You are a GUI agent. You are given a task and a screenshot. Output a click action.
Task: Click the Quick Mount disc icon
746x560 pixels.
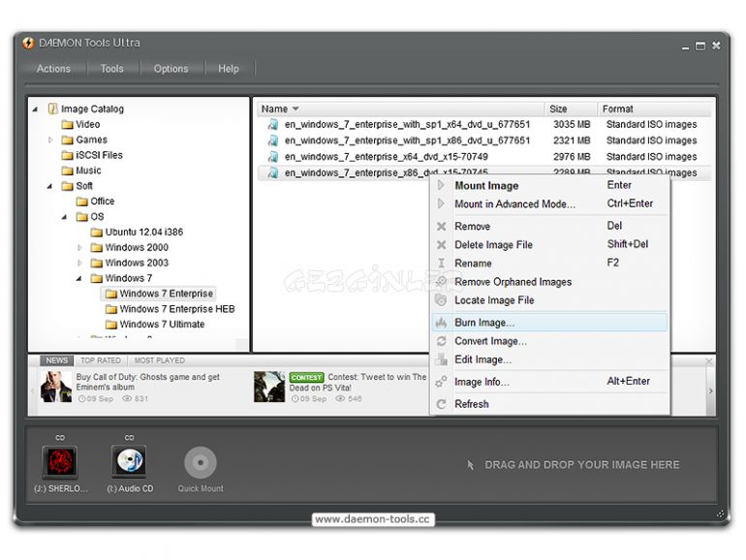pos(201,462)
